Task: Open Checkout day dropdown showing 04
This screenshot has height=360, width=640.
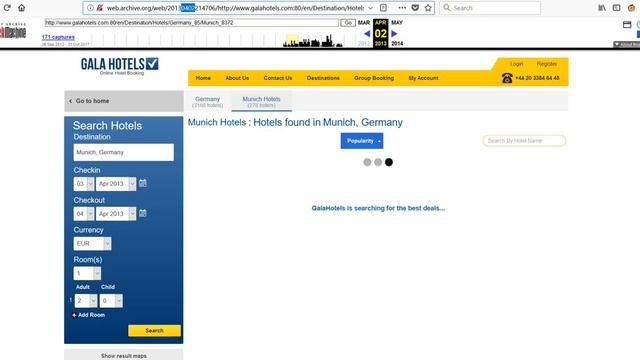Action: point(84,214)
